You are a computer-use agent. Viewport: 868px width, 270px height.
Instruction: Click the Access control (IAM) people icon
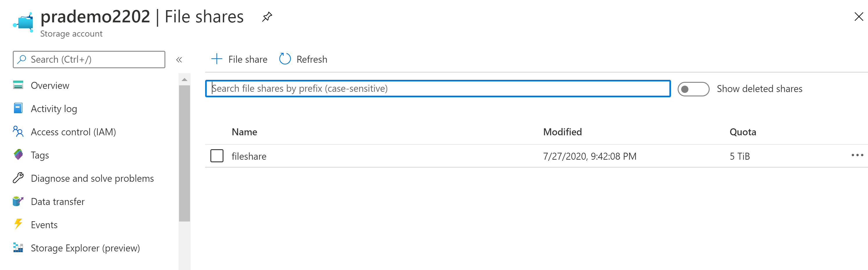click(18, 131)
